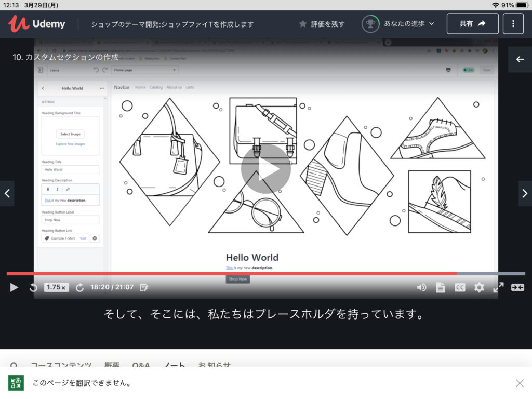The height and width of the screenshot is (399, 532).
Task: Skip forward using the forward-skip icon
Action: [79, 287]
